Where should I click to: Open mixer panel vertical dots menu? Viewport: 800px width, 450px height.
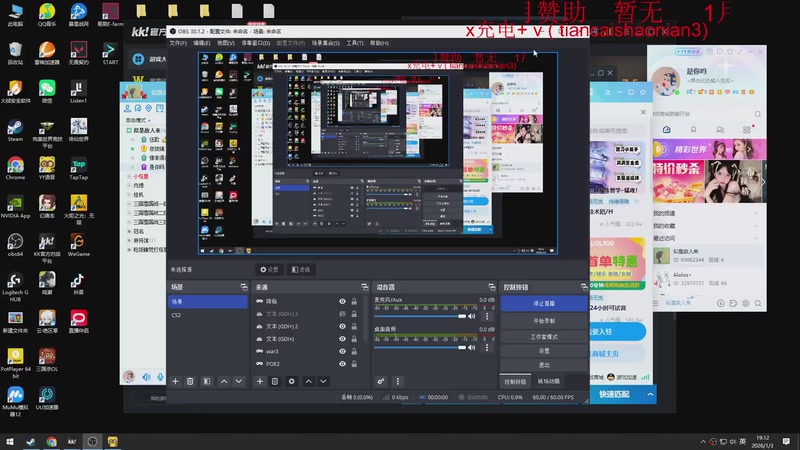pyautogui.click(x=398, y=381)
